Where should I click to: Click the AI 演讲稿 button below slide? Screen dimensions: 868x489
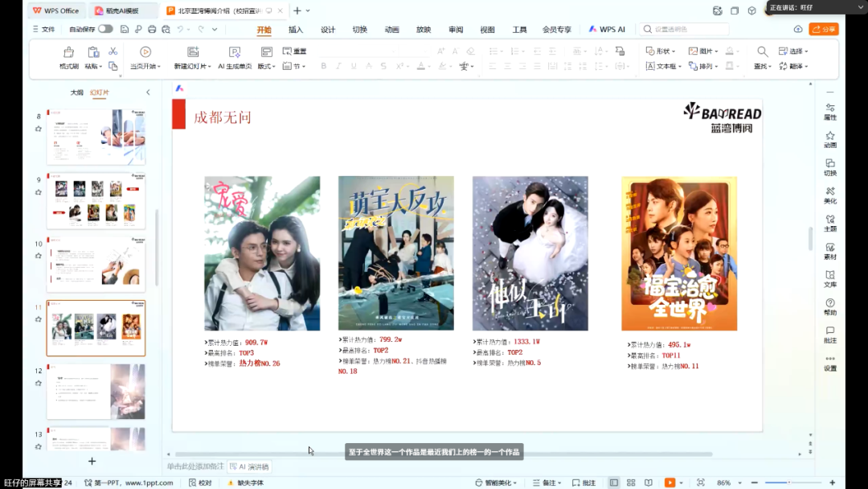pos(250,466)
